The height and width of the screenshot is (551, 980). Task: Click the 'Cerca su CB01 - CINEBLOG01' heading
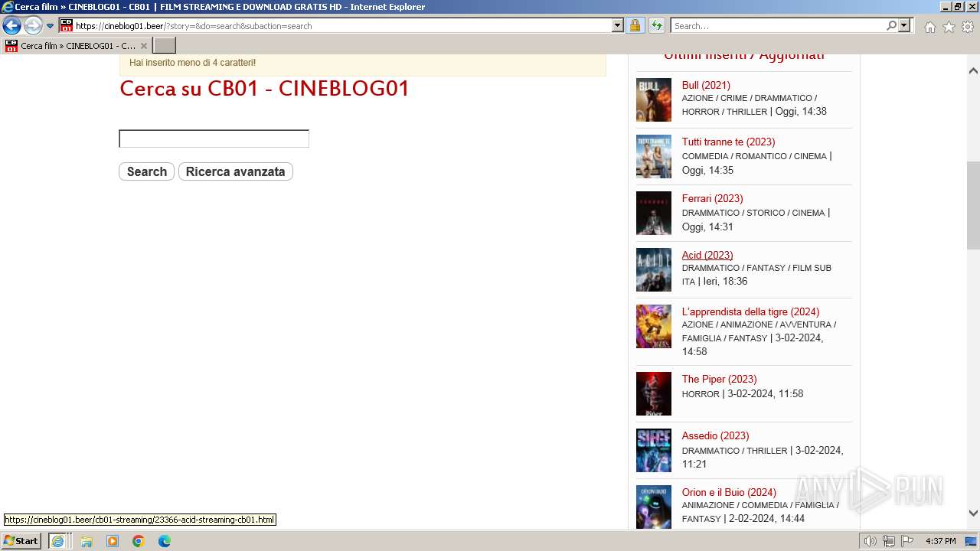tap(265, 88)
